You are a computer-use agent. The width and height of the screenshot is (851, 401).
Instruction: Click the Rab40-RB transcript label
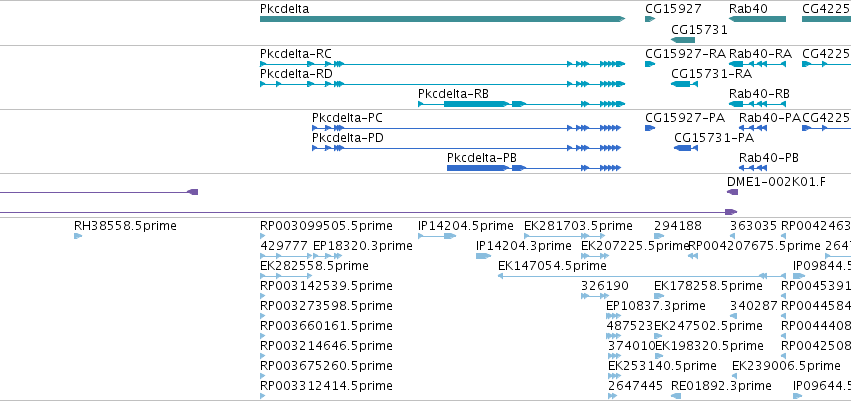[759, 94]
